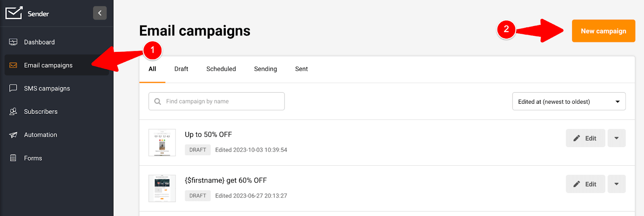Focus the Find campaign by name field
The image size is (644, 216).
(x=217, y=101)
